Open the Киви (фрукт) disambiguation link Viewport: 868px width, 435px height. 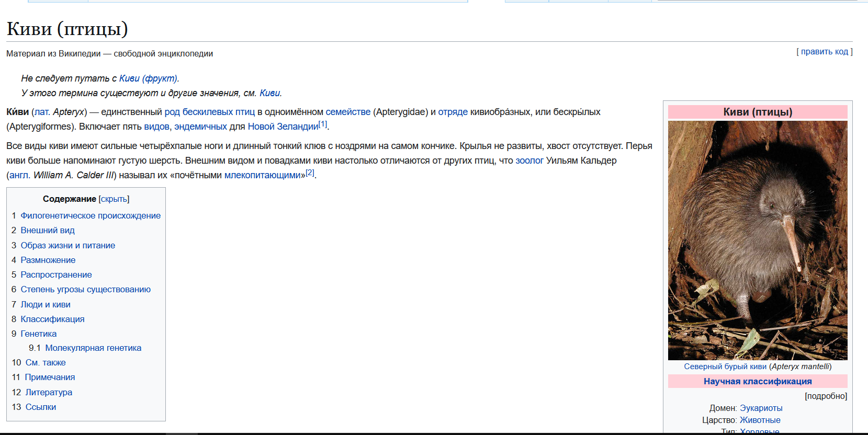click(148, 78)
